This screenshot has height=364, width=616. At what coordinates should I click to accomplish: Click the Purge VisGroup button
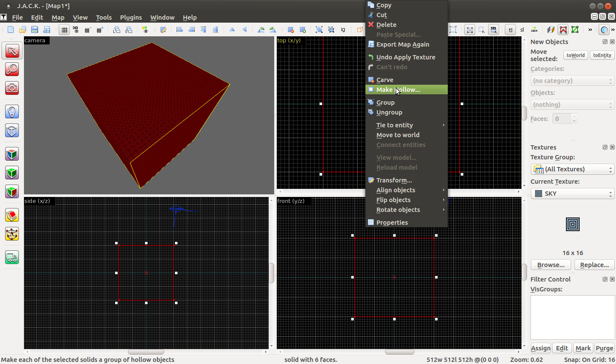pos(604,348)
